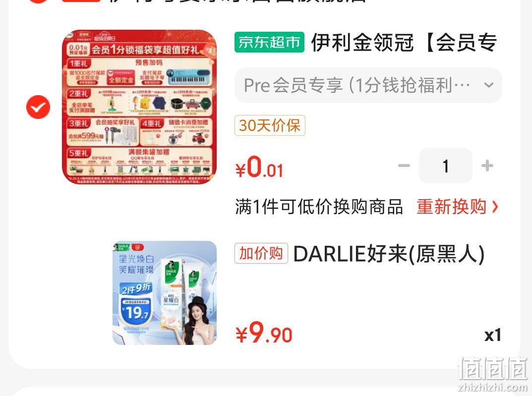Expand the spec selector chevron arrow
Image resolution: width=532 pixels, height=396 pixels.
coord(488,85)
